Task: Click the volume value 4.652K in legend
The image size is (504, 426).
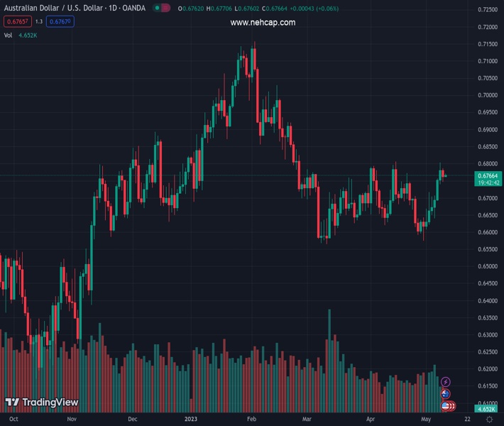Action: pos(30,35)
